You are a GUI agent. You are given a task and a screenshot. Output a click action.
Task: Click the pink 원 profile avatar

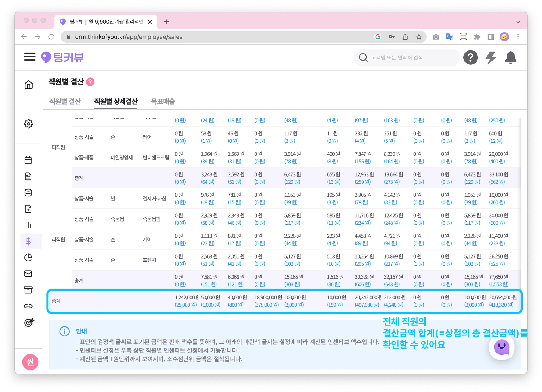pyautogui.click(x=30, y=362)
